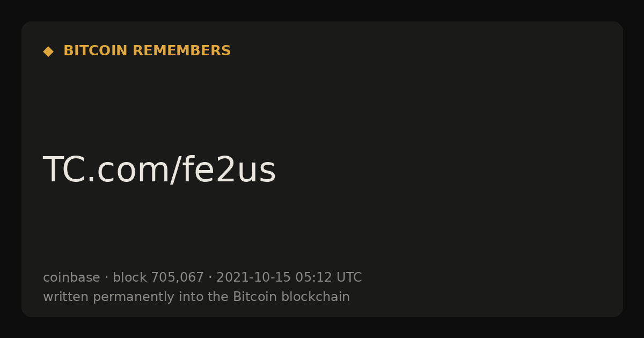Click the words Bitcoin blockchain in caption
The height and width of the screenshot is (338, 644).
tap(291, 297)
